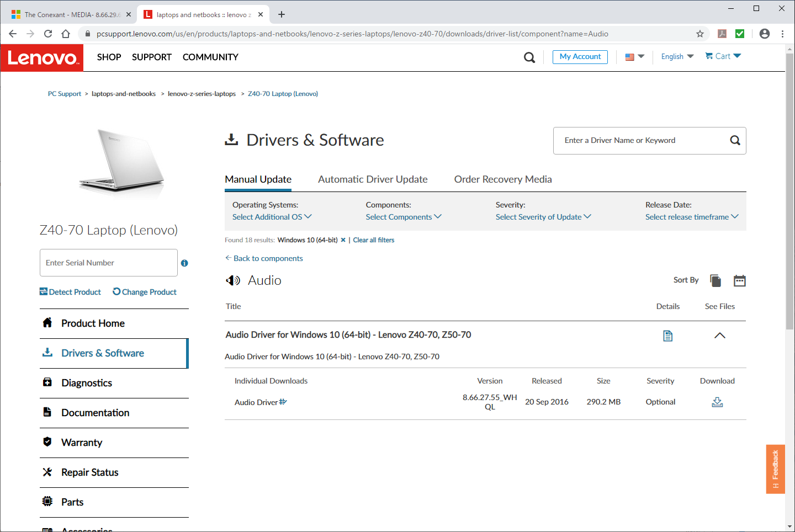Sort results by the document icon
Screen dimensions: 795x532
point(715,280)
